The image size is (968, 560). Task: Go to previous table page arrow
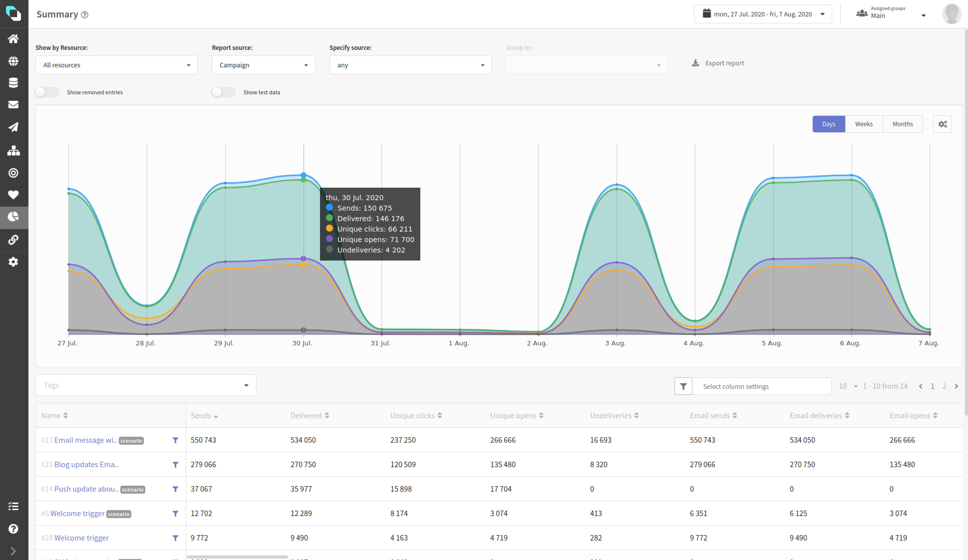tap(920, 386)
